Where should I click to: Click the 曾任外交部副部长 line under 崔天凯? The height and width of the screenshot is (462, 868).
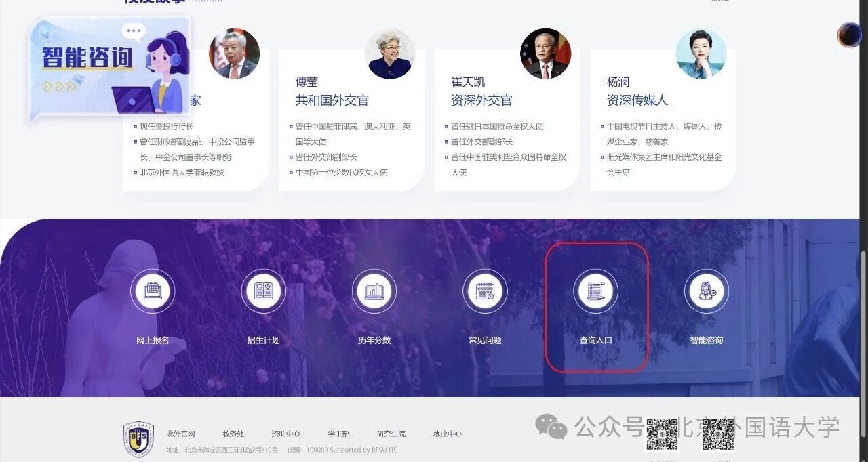(x=481, y=142)
